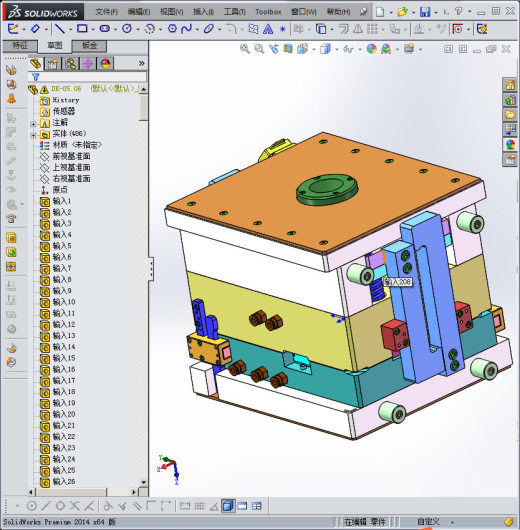Open the Edit Appearance color sphere icon
The height and width of the screenshot is (530, 520).
click(372, 49)
